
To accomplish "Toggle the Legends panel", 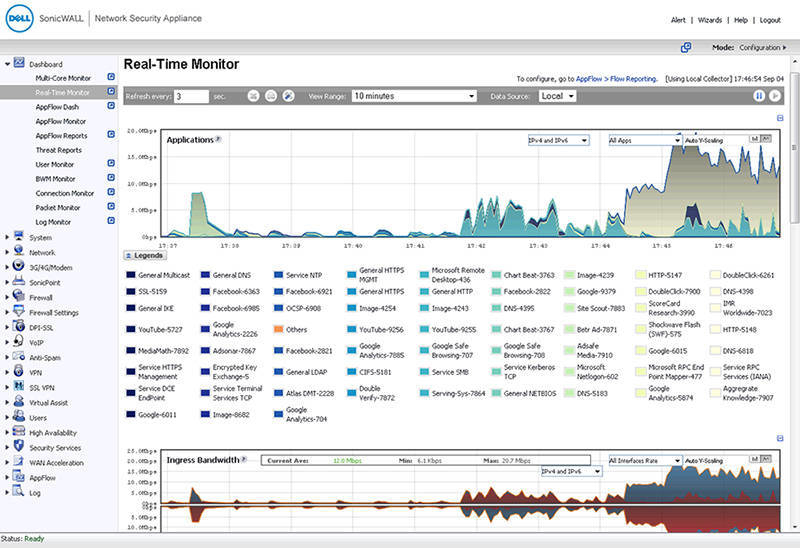I will pos(145,255).
